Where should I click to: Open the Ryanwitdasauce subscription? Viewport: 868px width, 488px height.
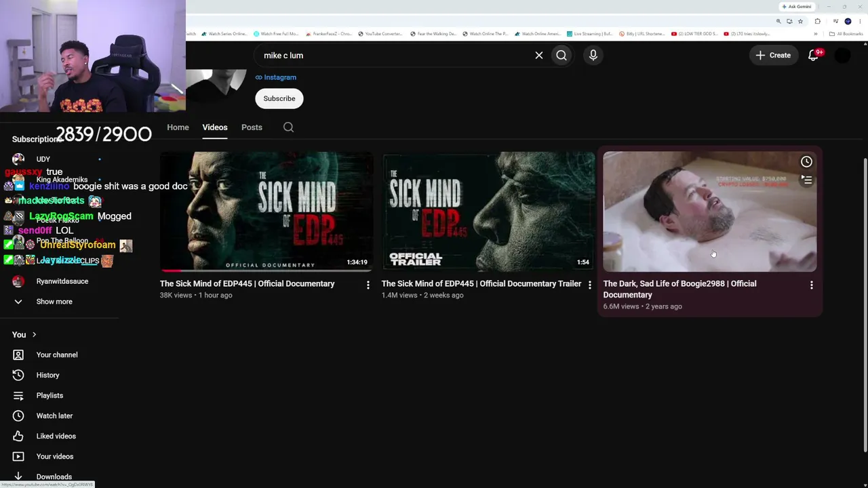pos(62,281)
